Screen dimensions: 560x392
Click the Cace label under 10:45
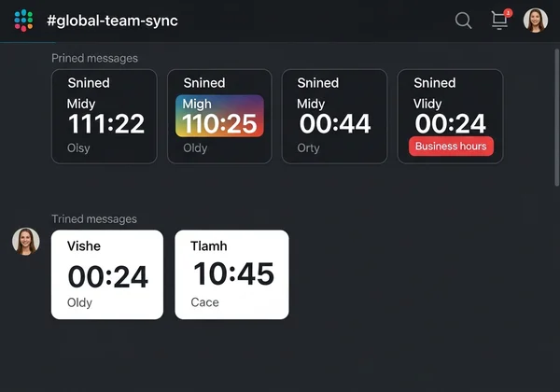(204, 302)
